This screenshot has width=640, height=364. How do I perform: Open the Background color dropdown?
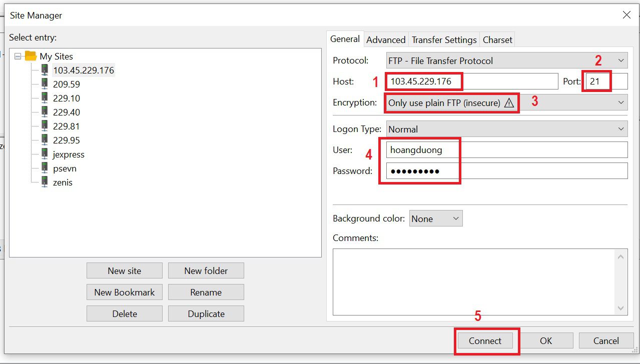pyautogui.click(x=436, y=218)
